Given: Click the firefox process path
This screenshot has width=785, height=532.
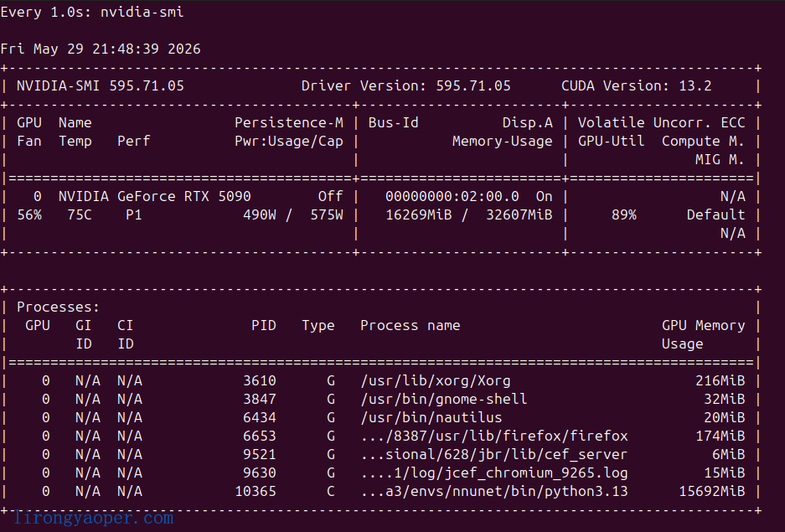Looking at the screenshot, I should (494, 436).
